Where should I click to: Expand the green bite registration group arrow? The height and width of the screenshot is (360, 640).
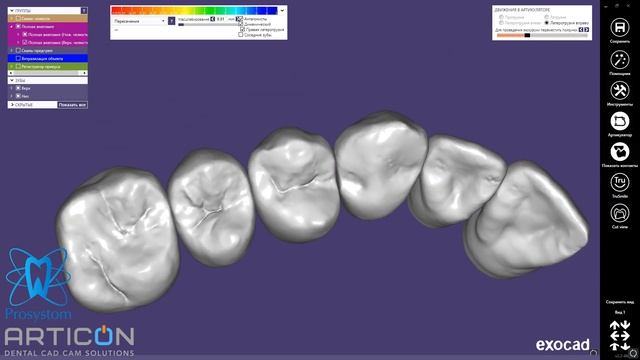[11, 67]
